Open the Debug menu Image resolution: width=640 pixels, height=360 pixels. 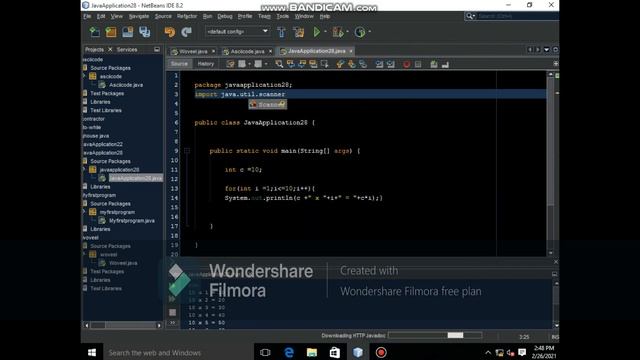tap(224, 16)
